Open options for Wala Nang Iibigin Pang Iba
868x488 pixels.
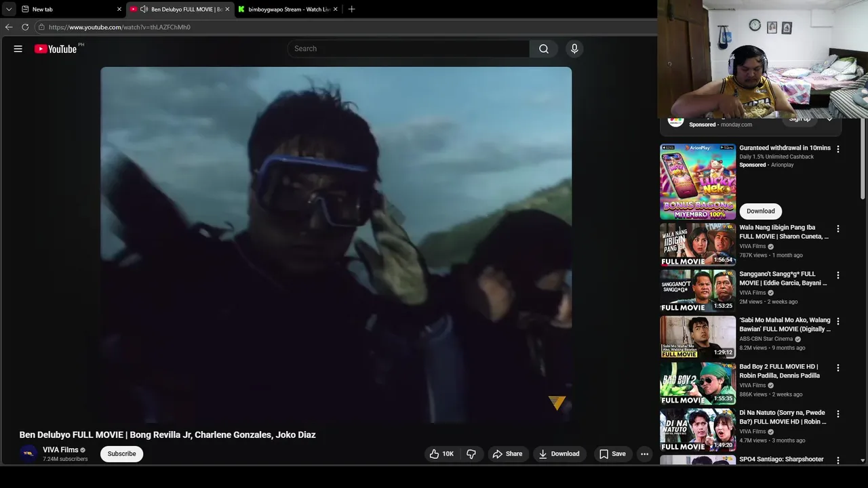pos(838,229)
